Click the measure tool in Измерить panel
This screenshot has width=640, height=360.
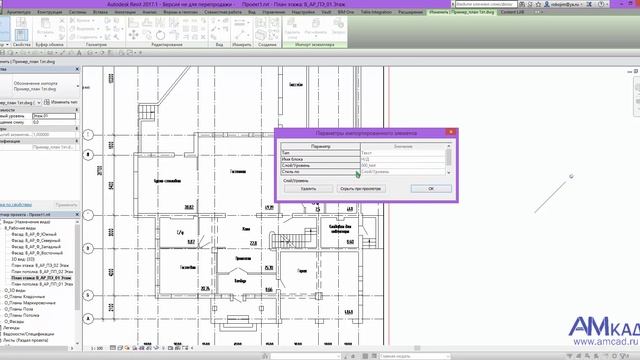pos(240,22)
